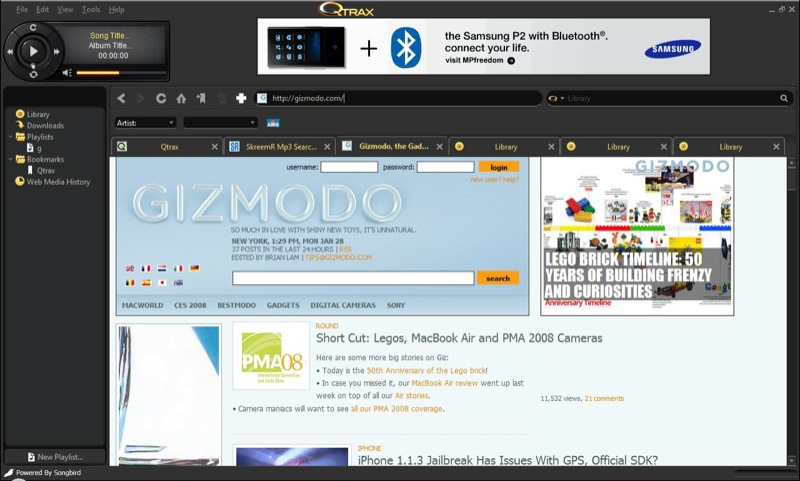This screenshot has height=481, width=800.
Task: Start playback with the play button
Action: point(33,51)
